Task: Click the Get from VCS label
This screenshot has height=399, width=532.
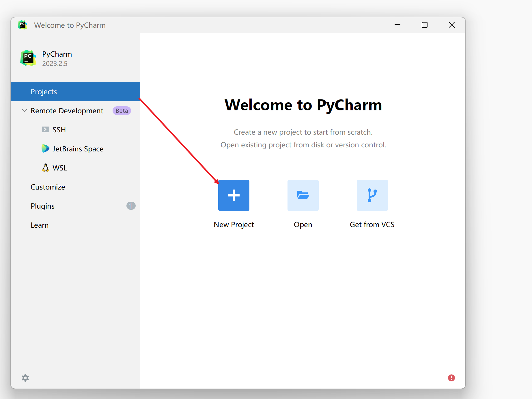Action: point(372,224)
